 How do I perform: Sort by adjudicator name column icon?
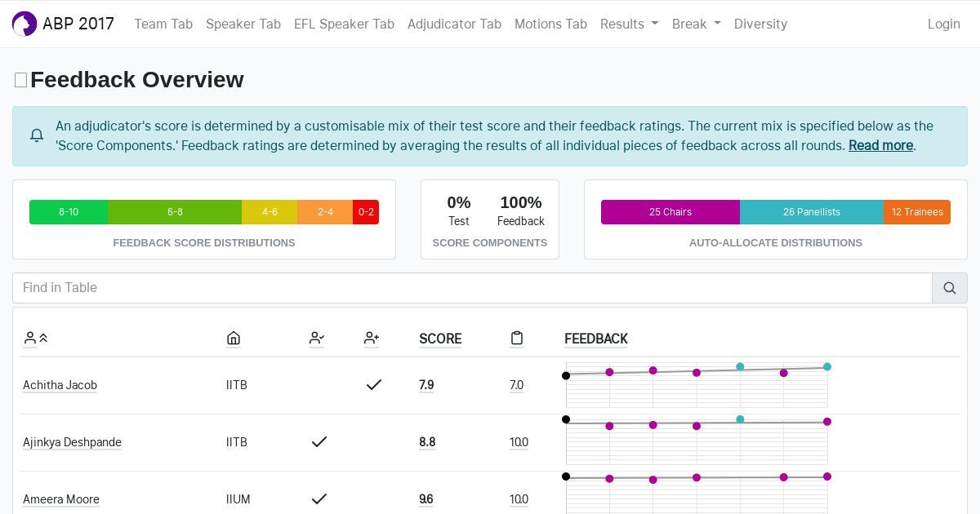(37, 338)
